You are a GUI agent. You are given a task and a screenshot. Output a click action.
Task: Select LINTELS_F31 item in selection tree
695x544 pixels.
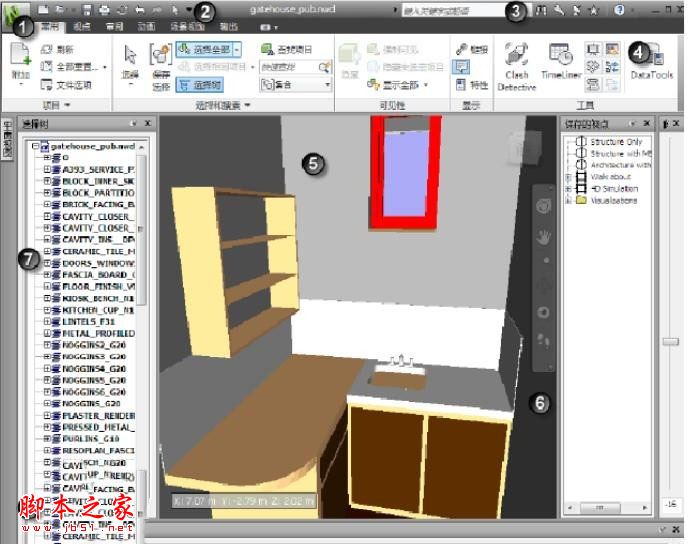89,321
